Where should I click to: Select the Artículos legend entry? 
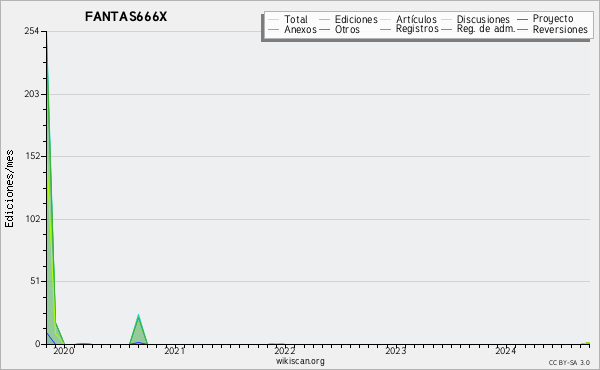(408, 19)
